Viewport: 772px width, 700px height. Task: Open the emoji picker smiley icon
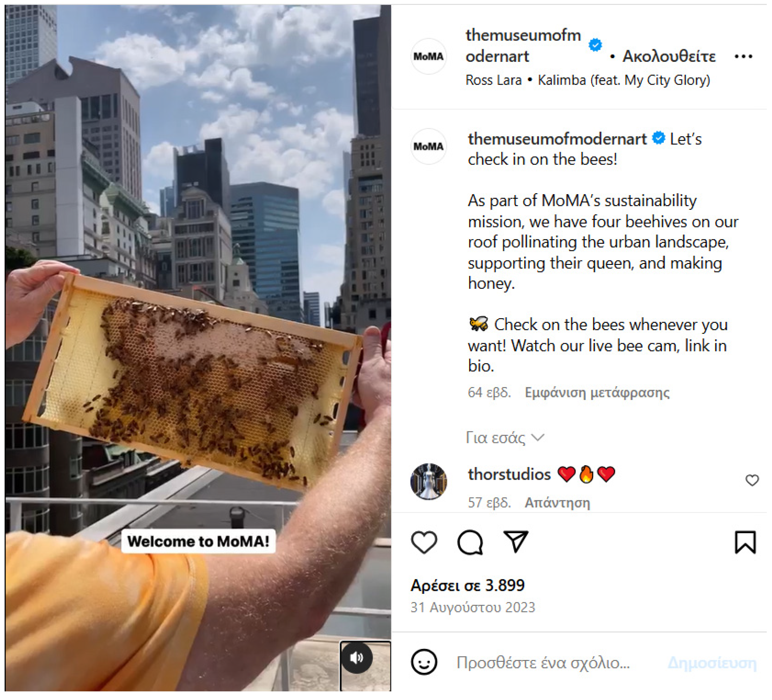pyautogui.click(x=424, y=662)
